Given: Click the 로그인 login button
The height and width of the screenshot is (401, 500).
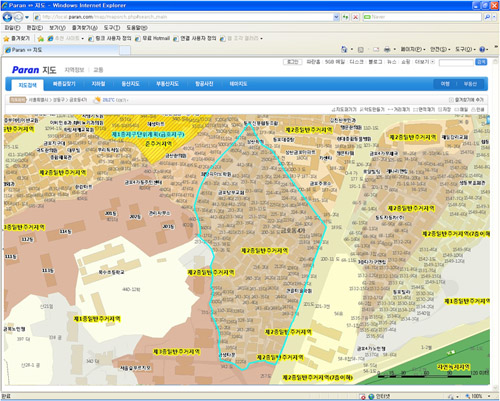Looking at the screenshot, I should point(292,62).
